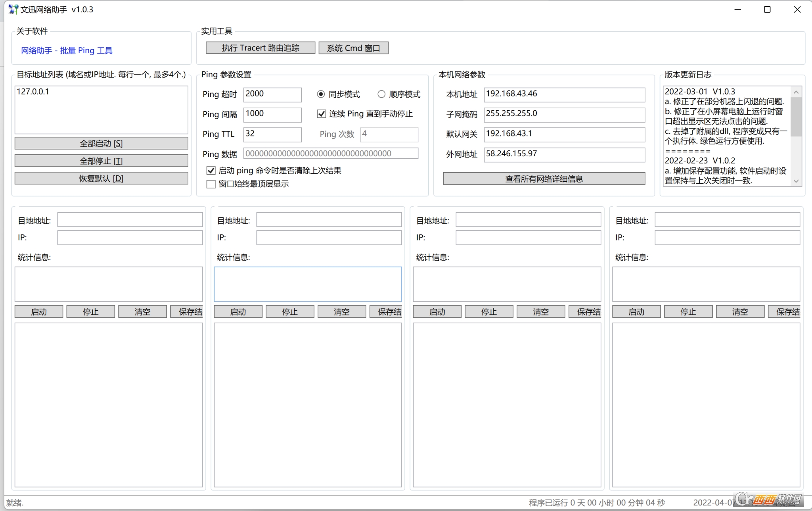Clear results in the third panel

540,311
